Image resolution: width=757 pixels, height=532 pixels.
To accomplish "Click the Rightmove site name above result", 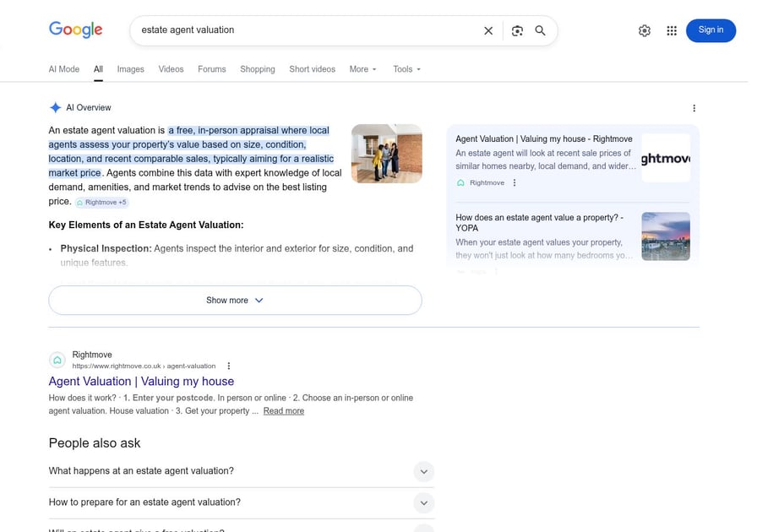I will (92, 355).
